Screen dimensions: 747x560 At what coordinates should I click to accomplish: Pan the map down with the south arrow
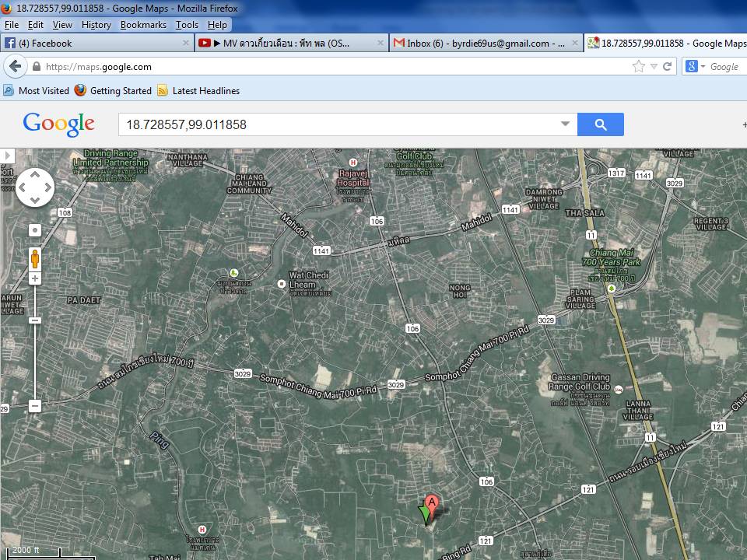click(35, 200)
